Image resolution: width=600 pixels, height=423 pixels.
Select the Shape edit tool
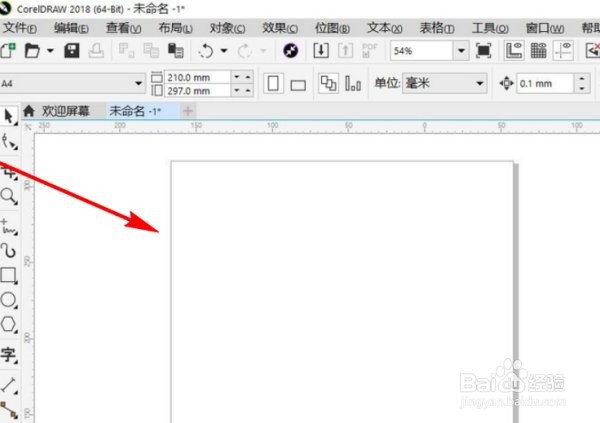point(8,141)
